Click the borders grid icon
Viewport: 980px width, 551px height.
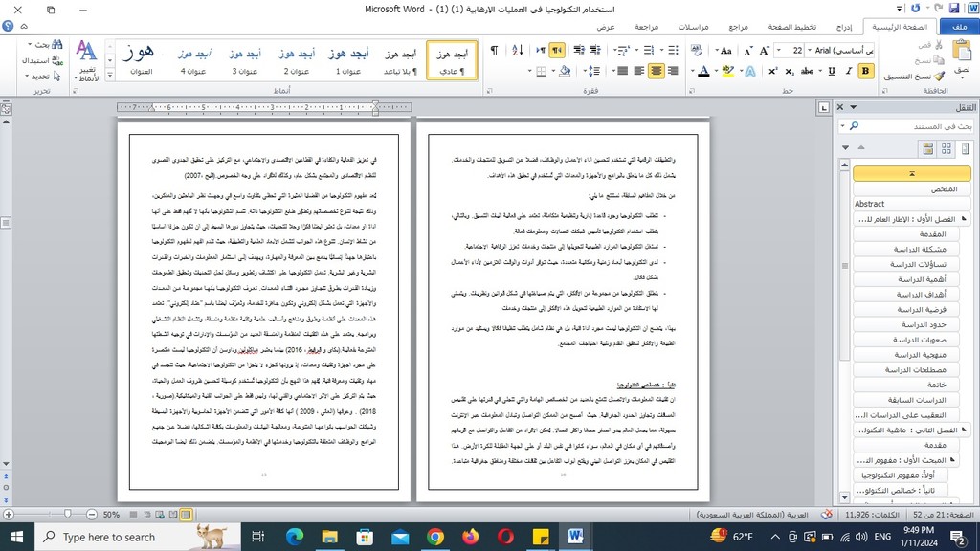click(x=542, y=71)
